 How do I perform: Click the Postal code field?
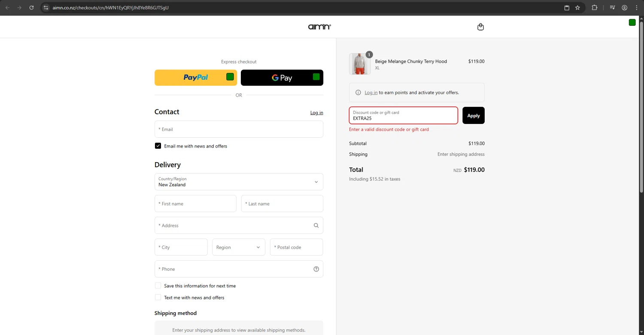(296, 247)
